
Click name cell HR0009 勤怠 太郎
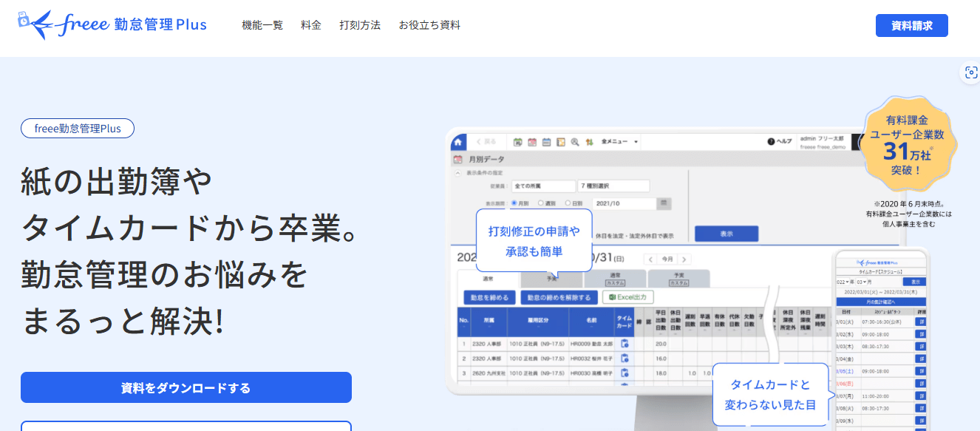[591, 344]
